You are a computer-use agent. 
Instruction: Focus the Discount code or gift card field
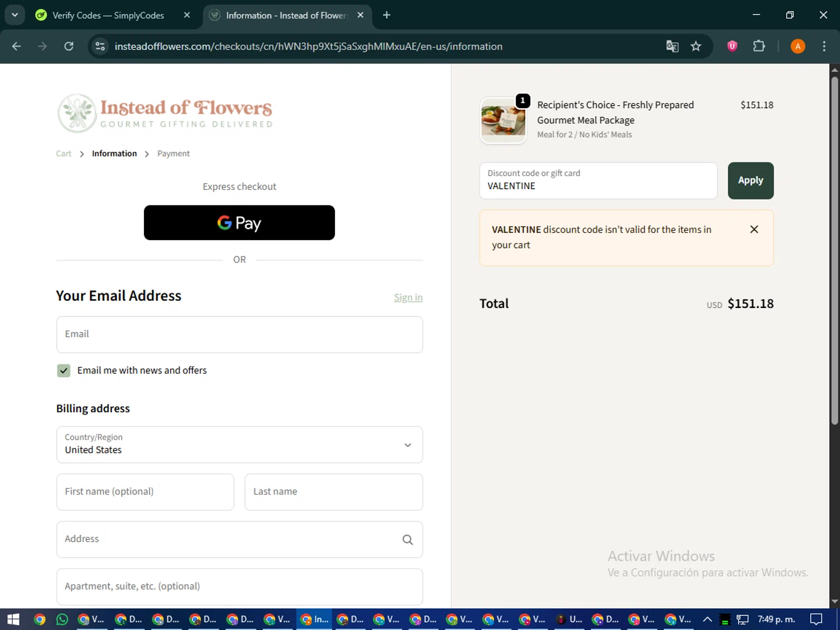click(598, 180)
